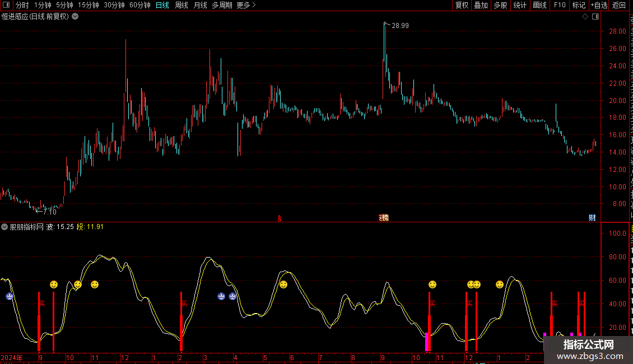This screenshot has width=633, height=364.
Task: Open 多周期 multi-period view
Action: [222, 5]
